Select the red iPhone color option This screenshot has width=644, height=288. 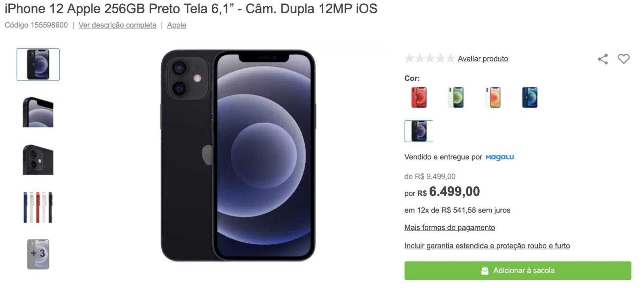click(x=419, y=97)
